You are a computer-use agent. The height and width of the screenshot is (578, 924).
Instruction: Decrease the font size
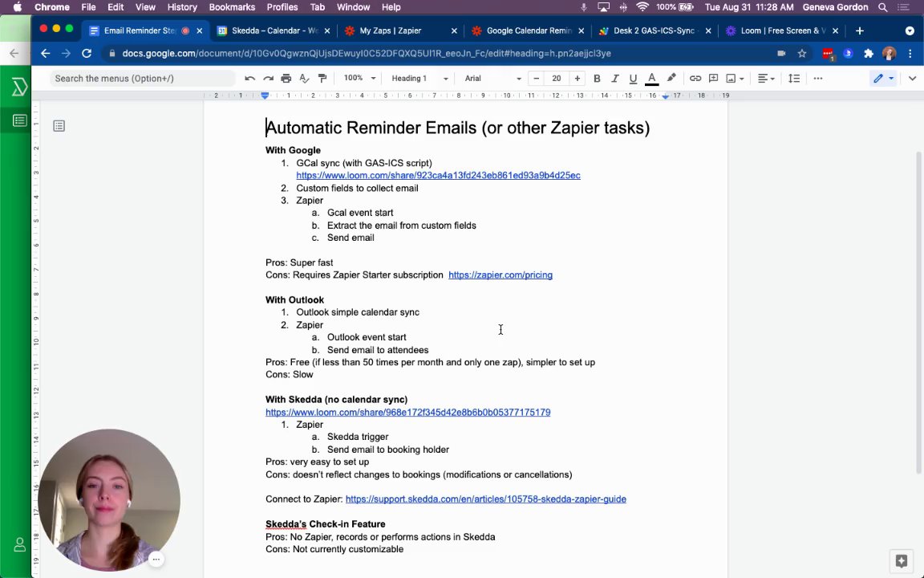537,79
